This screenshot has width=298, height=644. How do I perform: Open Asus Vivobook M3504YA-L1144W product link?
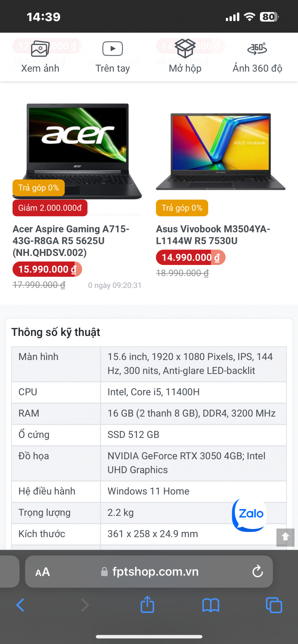[x=213, y=235]
